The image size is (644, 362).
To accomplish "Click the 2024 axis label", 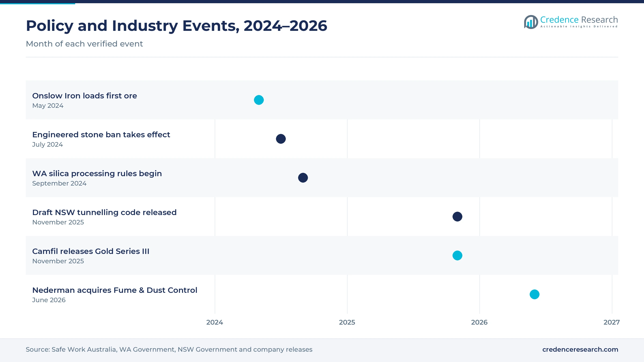I will point(215,322).
